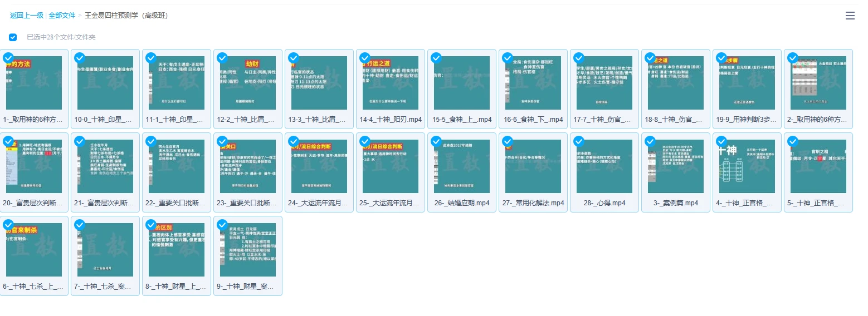Viewport: 868px width, 316px height.
Task: Click file name 26-_结婚应期.mp4
Action: pos(462,203)
